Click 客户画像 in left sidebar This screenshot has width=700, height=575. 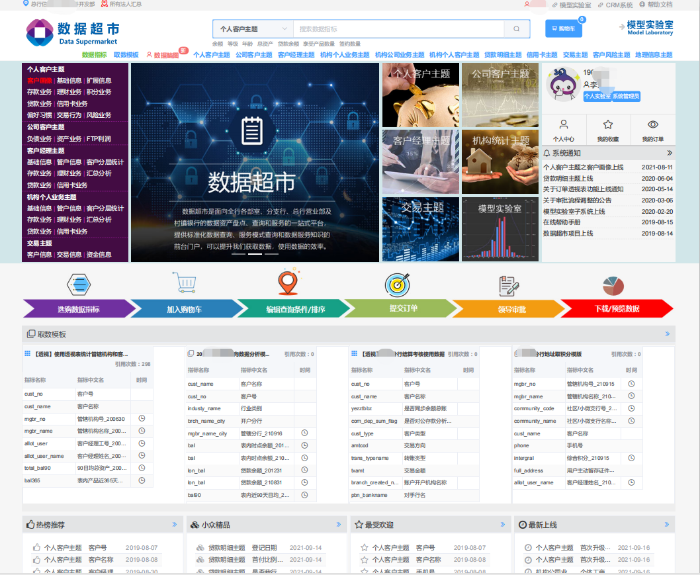(39, 81)
